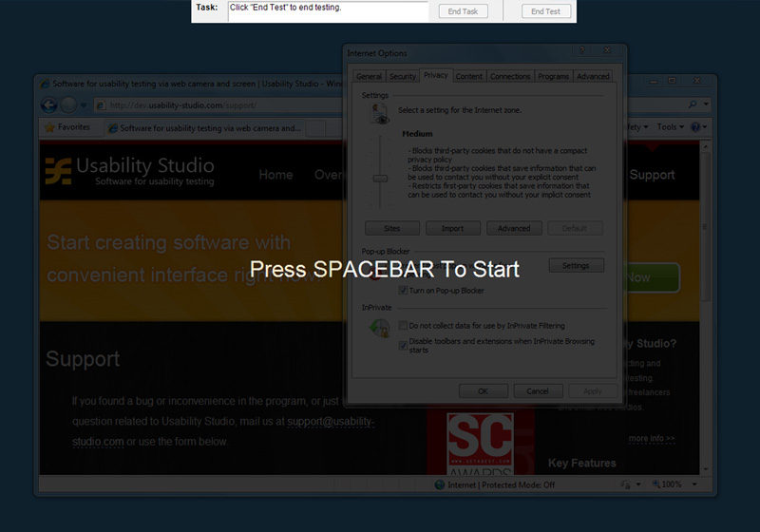Open the Home navigation link

click(x=275, y=175)
